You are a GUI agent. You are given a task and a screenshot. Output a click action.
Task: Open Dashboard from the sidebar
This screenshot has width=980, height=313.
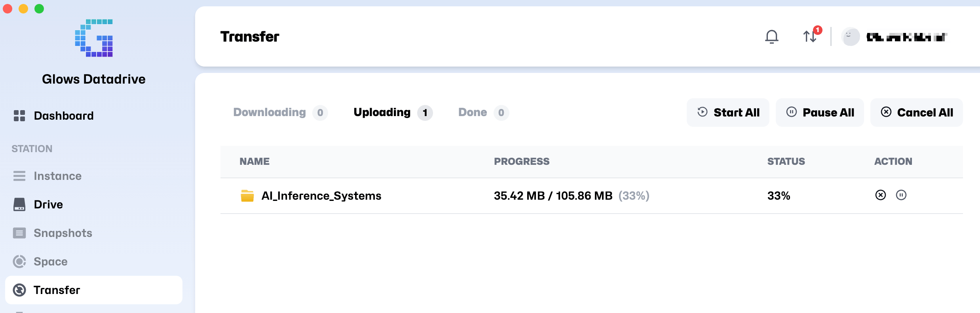(x=63, y=116)
